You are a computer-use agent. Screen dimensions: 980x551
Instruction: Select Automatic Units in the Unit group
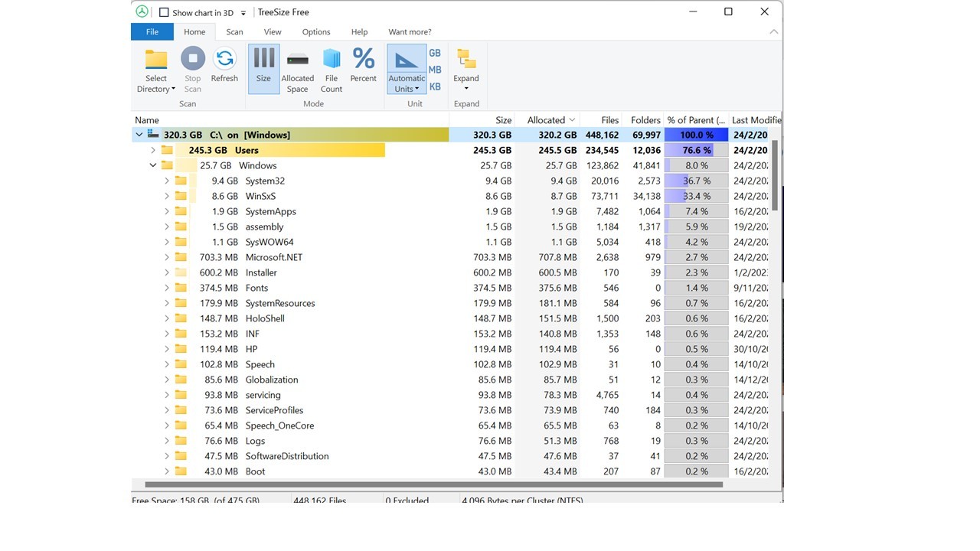click(407, 69)
